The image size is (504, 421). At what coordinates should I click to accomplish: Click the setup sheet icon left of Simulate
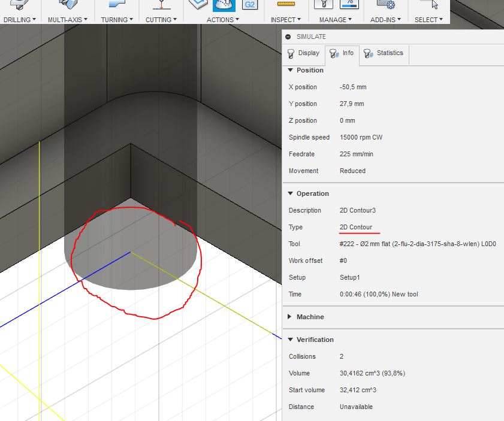pos(198,4)
